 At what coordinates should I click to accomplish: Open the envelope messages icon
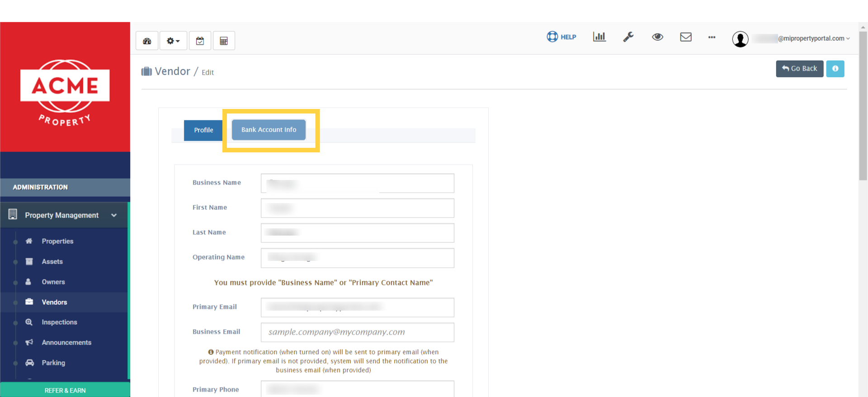pos(686,37)
